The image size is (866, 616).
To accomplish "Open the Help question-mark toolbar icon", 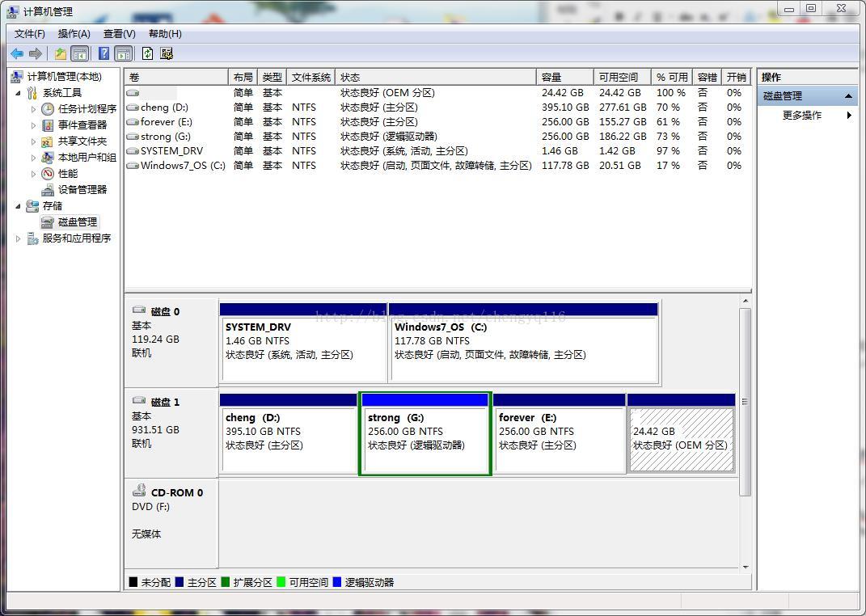I will 103,53.
